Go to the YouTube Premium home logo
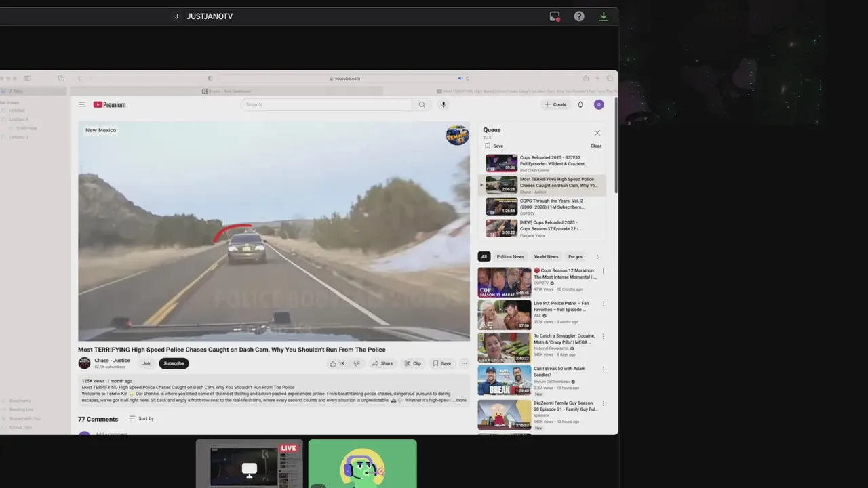Image resolution: width=868 pixels, height=488 pixels. [110, 104]
